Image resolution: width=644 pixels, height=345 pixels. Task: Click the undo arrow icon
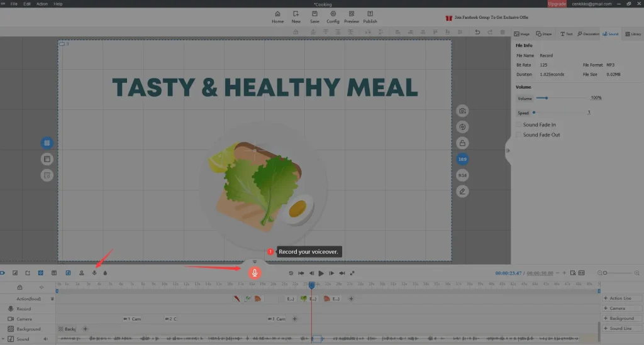tap(477, 32)
